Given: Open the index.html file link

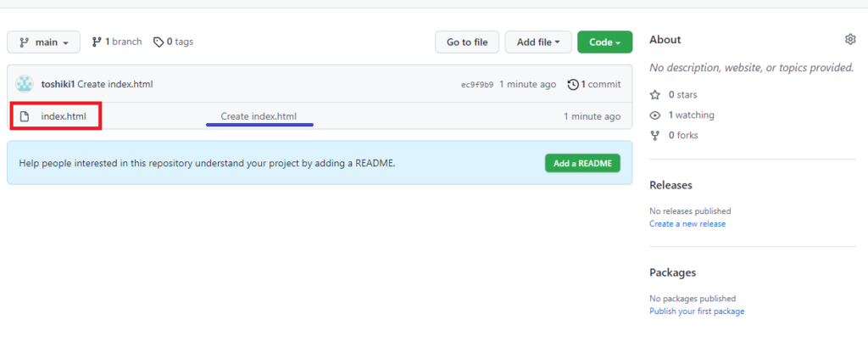Looking at the screenshot, I should pos(64,116).
